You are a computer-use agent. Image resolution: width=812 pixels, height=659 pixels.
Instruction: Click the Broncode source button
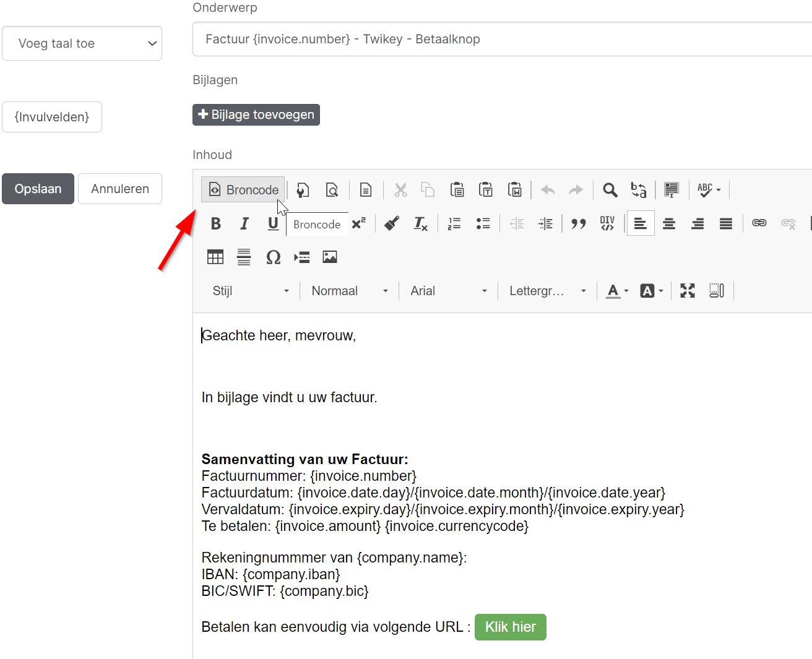[243, 190]
